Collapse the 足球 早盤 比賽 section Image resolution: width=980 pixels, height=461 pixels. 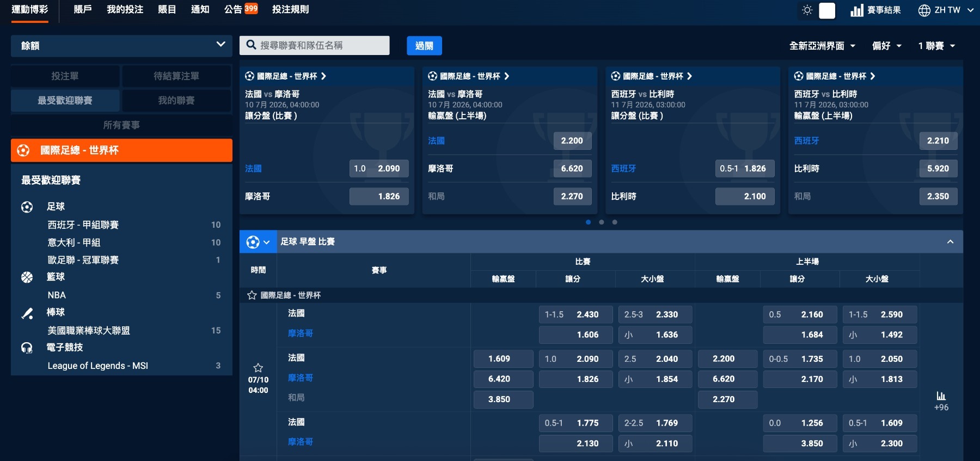point(950,242)
